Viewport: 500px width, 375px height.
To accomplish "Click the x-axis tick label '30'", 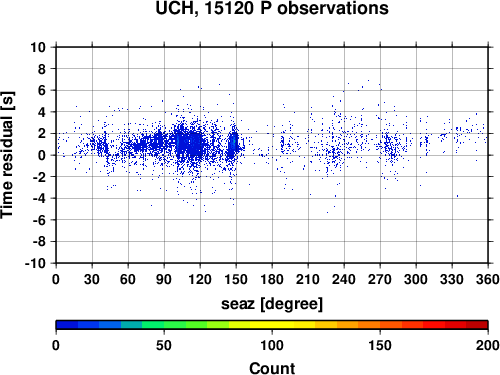I will coord(92,279).
